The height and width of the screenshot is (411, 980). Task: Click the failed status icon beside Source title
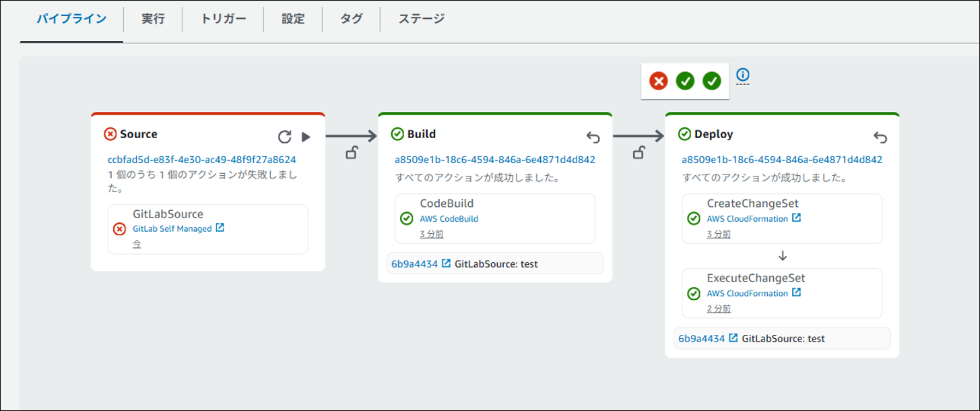[x=110, y=134]
